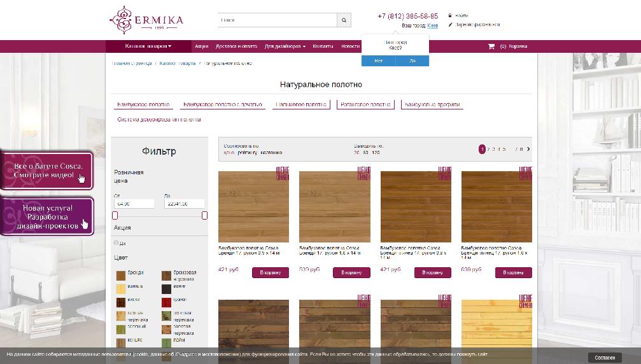Click 'Да' in the city popup

tap(412, 61)
